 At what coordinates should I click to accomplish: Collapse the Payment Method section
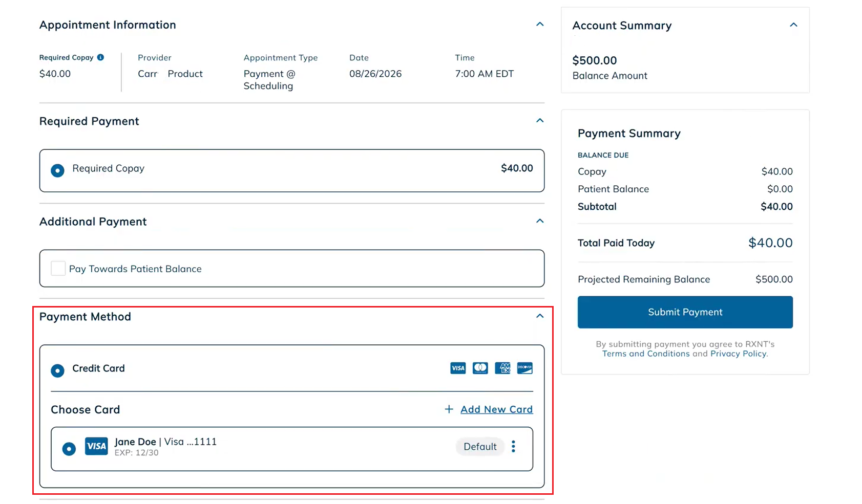pos(540,316)
